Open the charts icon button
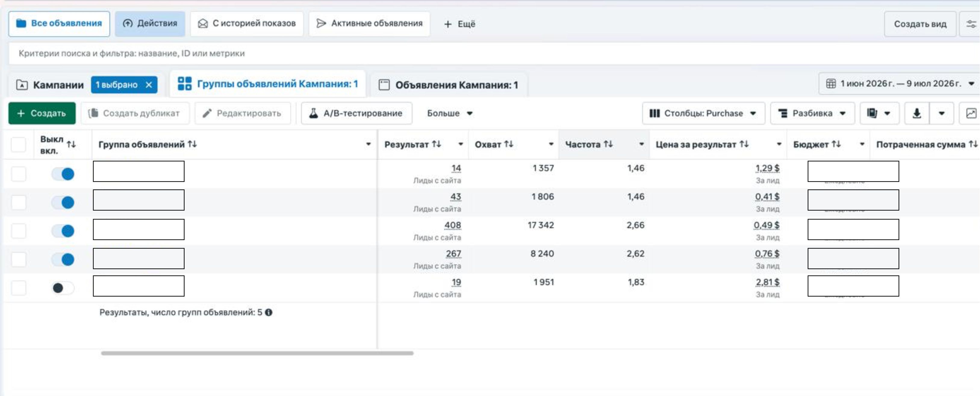Screen dimensions: 980x396 click(970, 113)
